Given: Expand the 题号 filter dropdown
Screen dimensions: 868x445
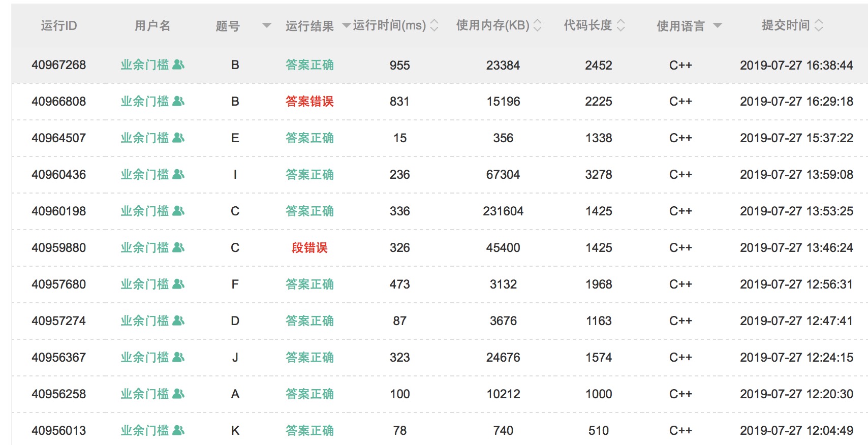Looking at the screenshot, I should [266, 25].
